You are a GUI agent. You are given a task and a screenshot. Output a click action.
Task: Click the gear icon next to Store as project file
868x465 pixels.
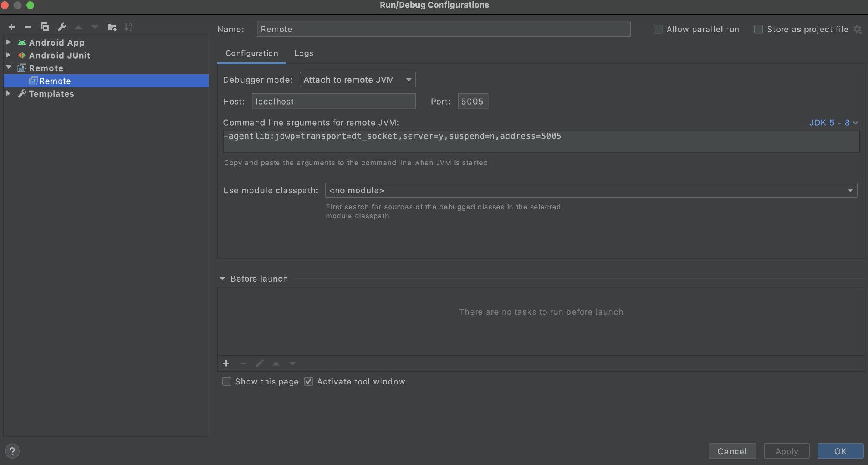tap(857, 29)
